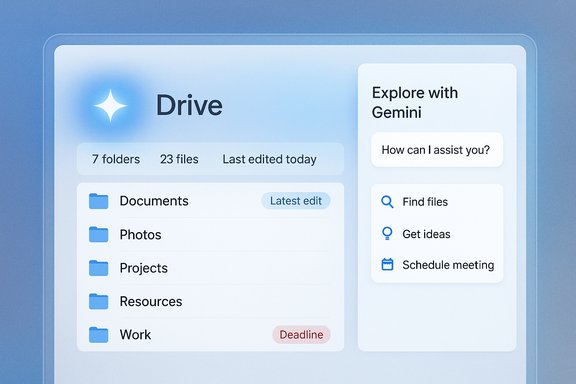Click the '7 folders' stat

point(116,159)
